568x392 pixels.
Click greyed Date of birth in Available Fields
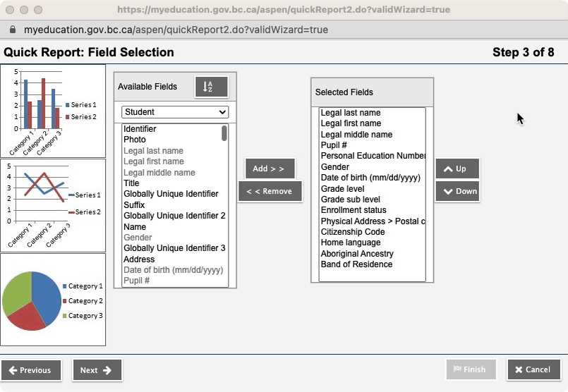click(x=173, y=270)
